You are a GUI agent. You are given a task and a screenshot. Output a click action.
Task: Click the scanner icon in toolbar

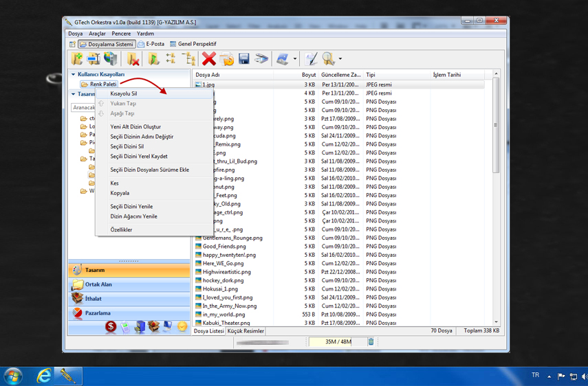tap(261, 60)
